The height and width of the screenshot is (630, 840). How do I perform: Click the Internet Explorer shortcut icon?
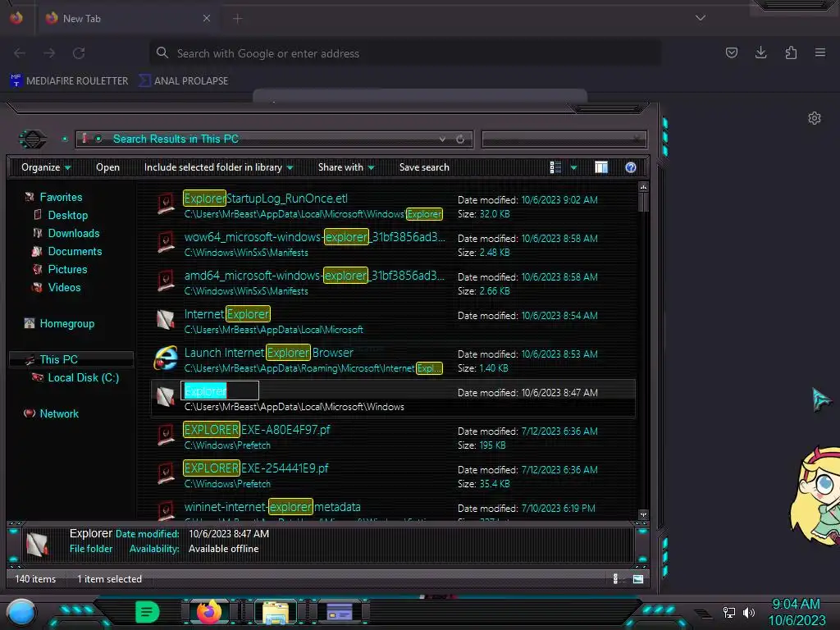point(166,358)
